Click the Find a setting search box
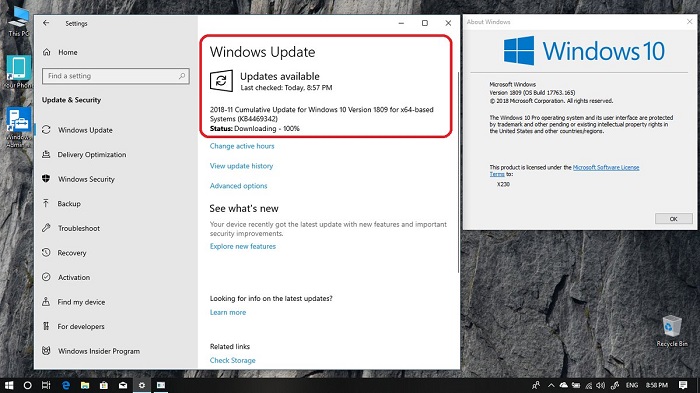Screen dimensions: 700x393 [116, 76]
